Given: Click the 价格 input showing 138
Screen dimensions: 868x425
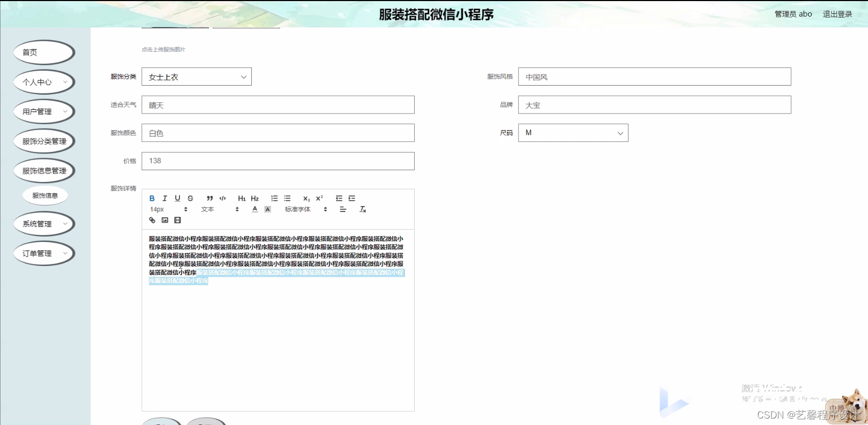Looking at the screenshot, I should coord(278,161).
